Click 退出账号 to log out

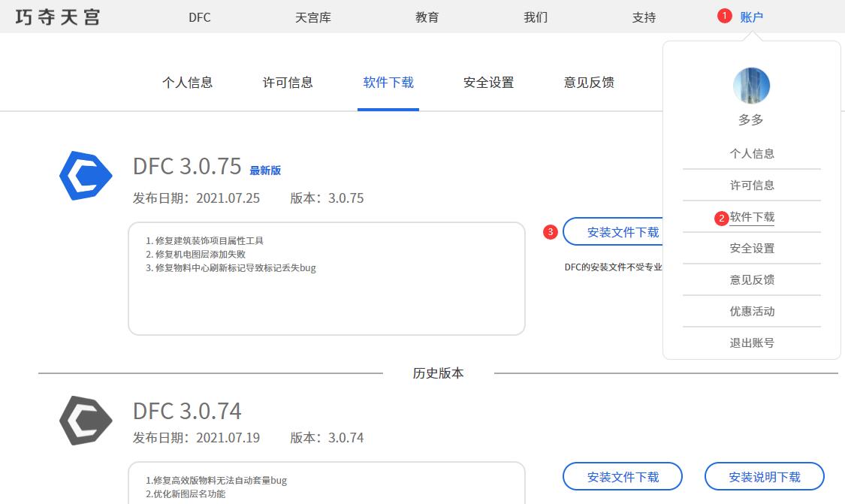pyautogui.click(x=752, y=343)
